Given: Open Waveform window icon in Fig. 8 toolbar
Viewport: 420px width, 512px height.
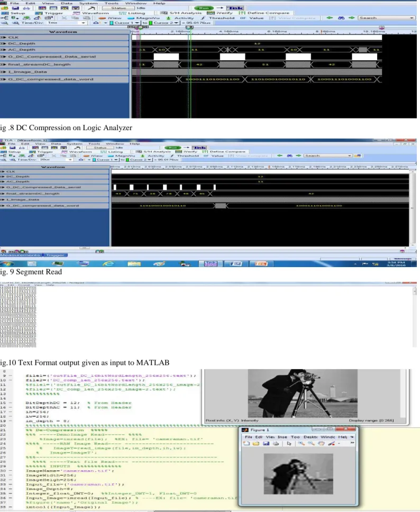Looking at the screenshot, I should pos(91,13).
